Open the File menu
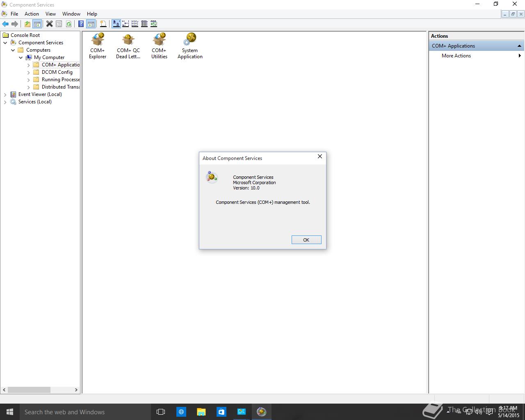 [14, 14]
